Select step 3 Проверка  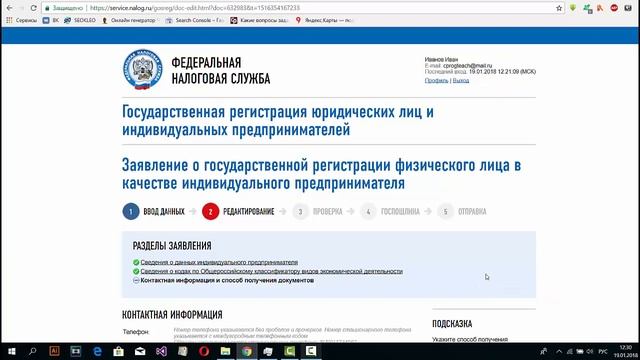(x=318, y=211)
